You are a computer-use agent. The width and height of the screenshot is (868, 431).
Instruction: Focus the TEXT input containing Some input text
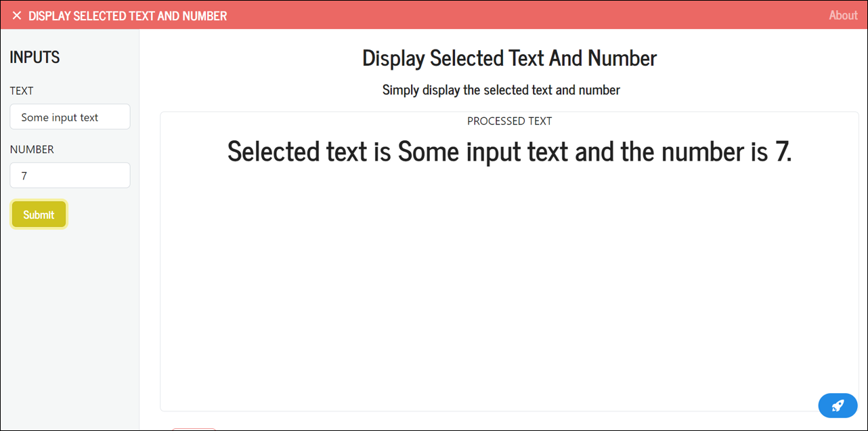point(70,117)
